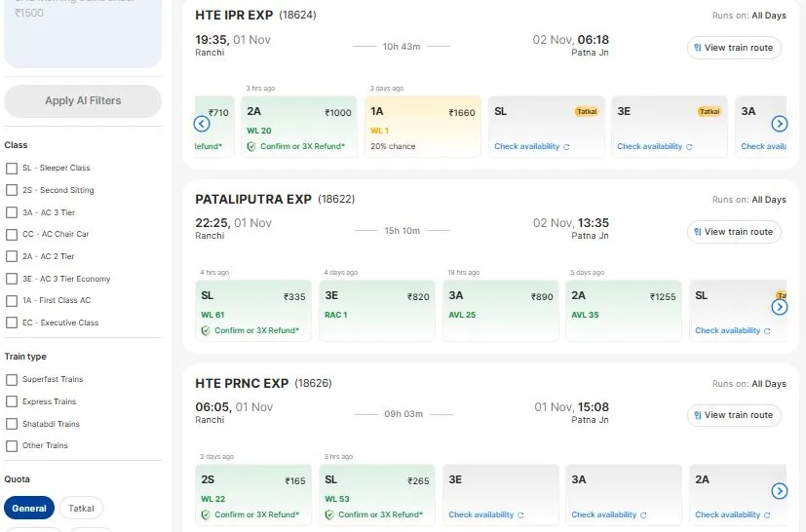The height and width of the screenshot is (532, 806).
Task: Click Tatkal badge on HTE IPR 3E card
Action: (710, 111)
